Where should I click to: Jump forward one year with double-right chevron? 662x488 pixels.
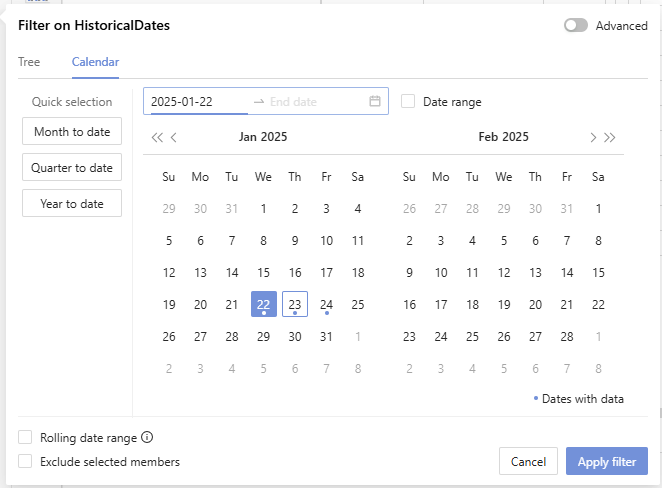point(610,138)
